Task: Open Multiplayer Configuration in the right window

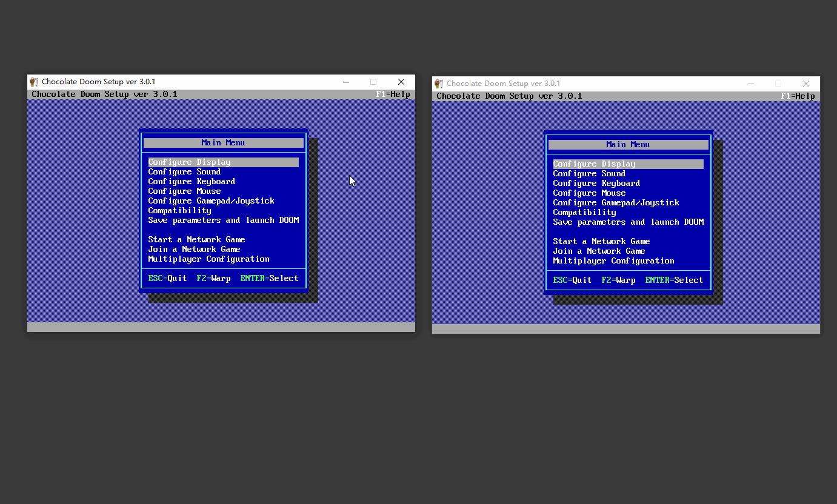Action: [613, 261]
